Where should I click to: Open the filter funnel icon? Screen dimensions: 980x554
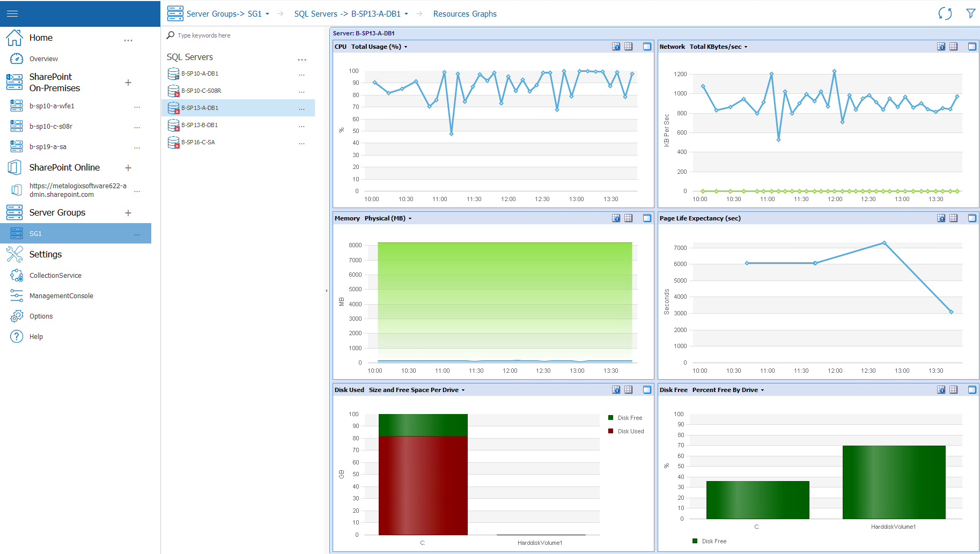[970, 13]
